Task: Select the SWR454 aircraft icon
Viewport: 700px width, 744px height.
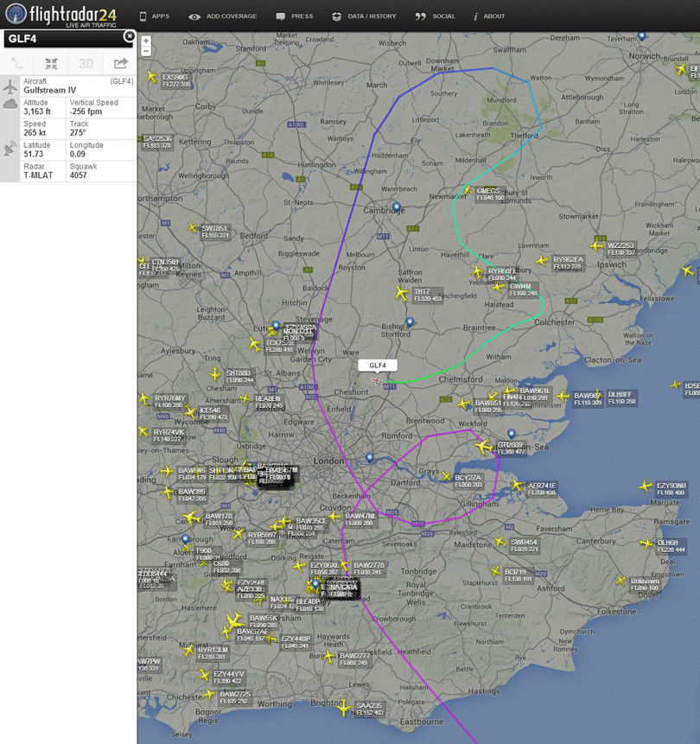Action: (500, 542)
